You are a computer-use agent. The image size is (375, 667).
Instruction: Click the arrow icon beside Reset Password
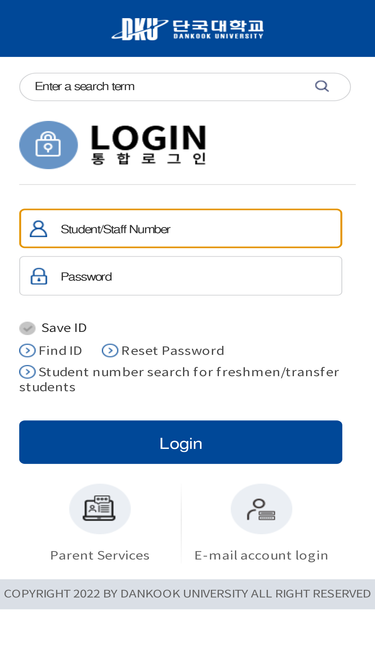tap(110, 351)
